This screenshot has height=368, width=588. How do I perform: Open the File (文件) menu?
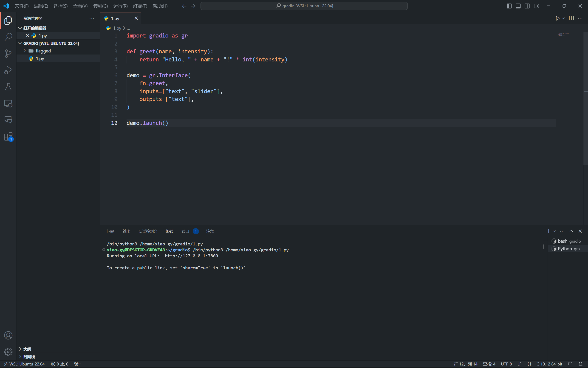click(x=22, y=6)
